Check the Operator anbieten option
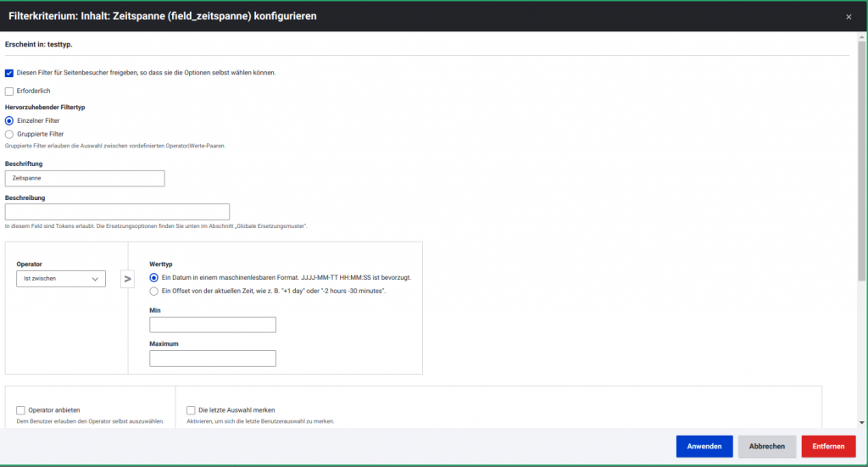The width and height of the screenshot is (868, 467). point(21,410)
